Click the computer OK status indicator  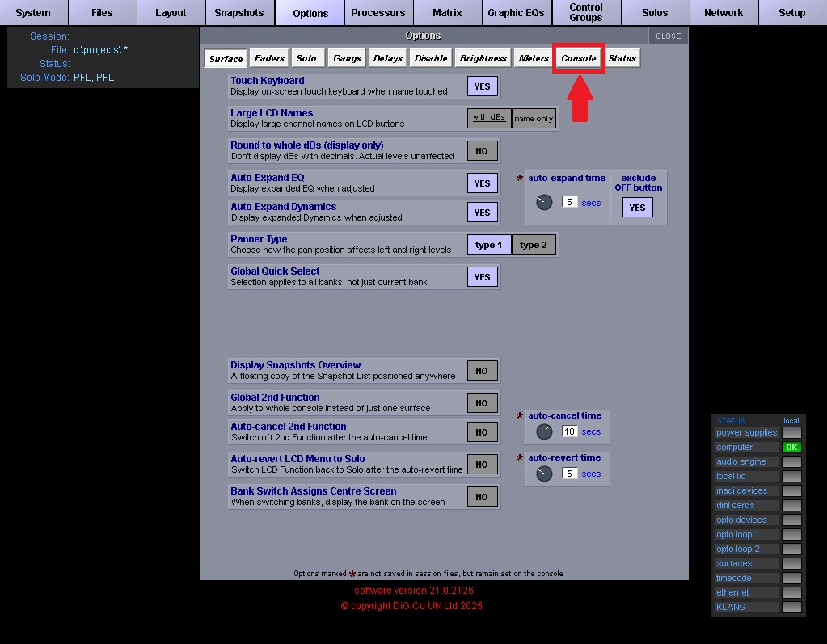791,448
